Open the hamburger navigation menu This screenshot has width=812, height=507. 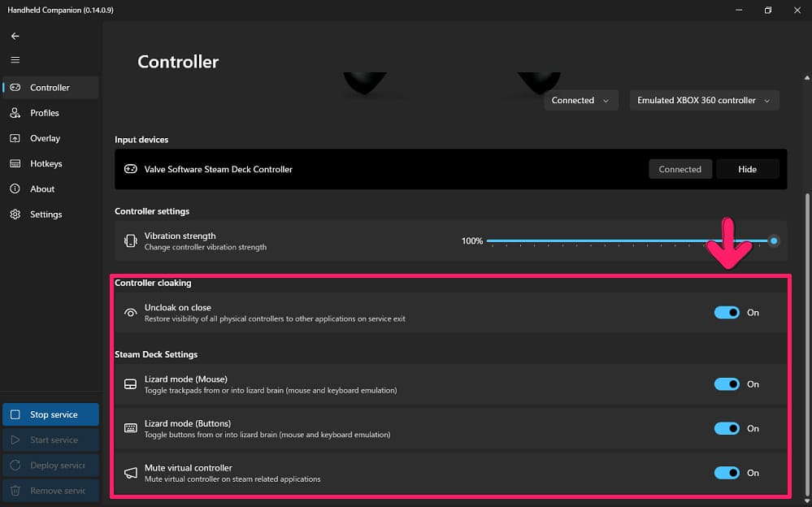(15, 60)
